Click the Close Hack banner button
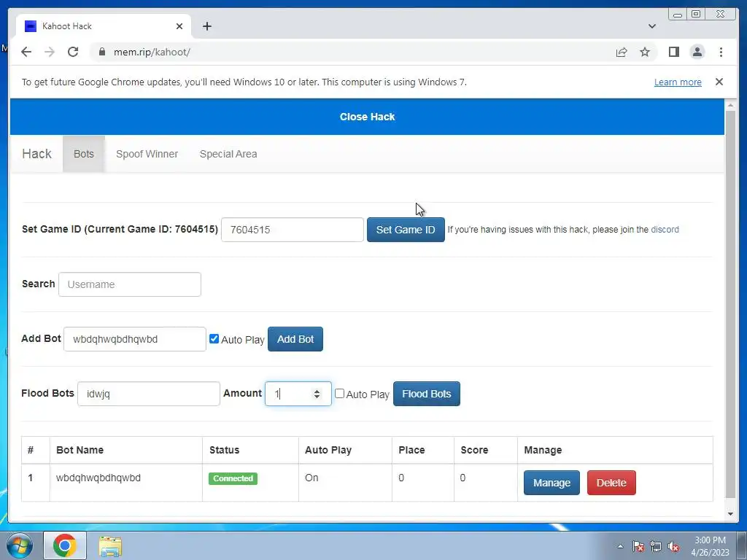 tap(367, 117)
